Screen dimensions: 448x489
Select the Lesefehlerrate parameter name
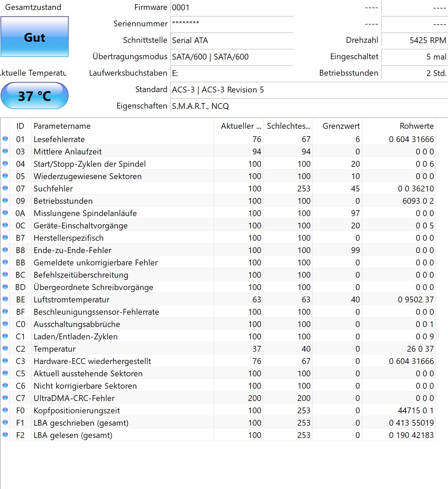pos(59,139)
